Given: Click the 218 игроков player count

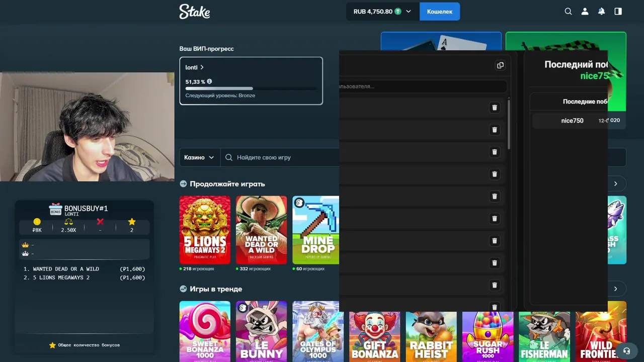Looking at the screenshot, I should [197, 269].
